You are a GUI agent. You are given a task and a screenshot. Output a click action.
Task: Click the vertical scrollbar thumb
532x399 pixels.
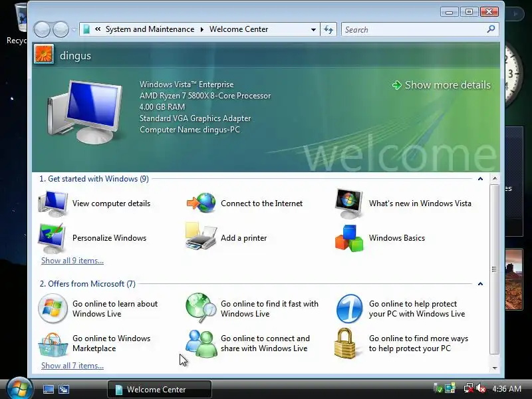[x=495, y=269]
